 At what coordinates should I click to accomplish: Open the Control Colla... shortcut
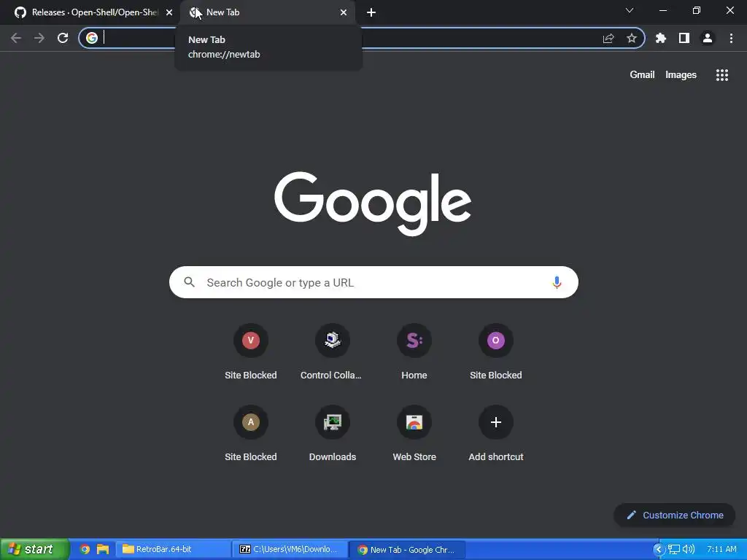pyautogui.click(x=332, y=351)
